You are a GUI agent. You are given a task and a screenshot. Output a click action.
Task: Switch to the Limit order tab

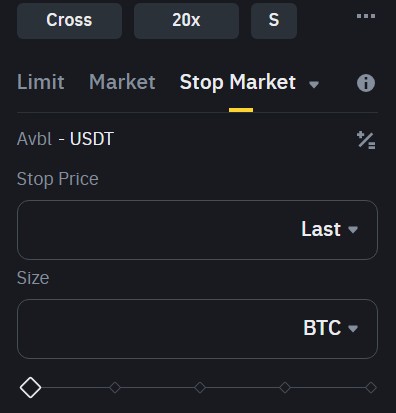point(41,82)
